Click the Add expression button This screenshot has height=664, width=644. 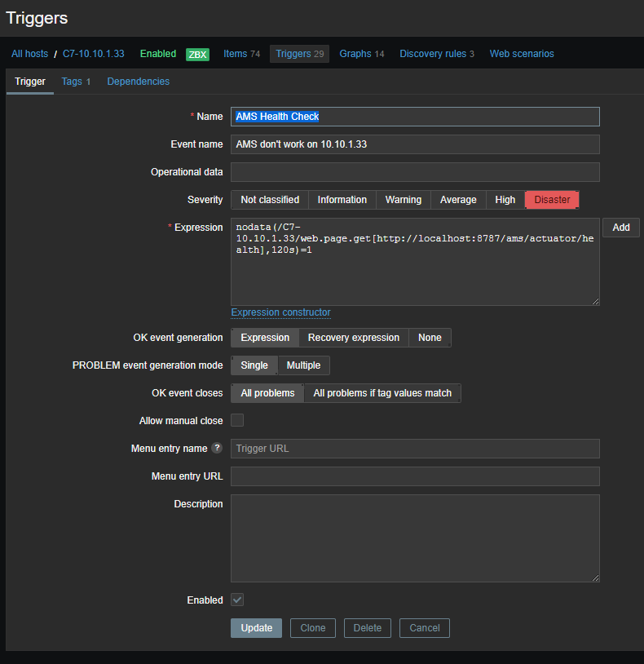(x=620, y=228)
